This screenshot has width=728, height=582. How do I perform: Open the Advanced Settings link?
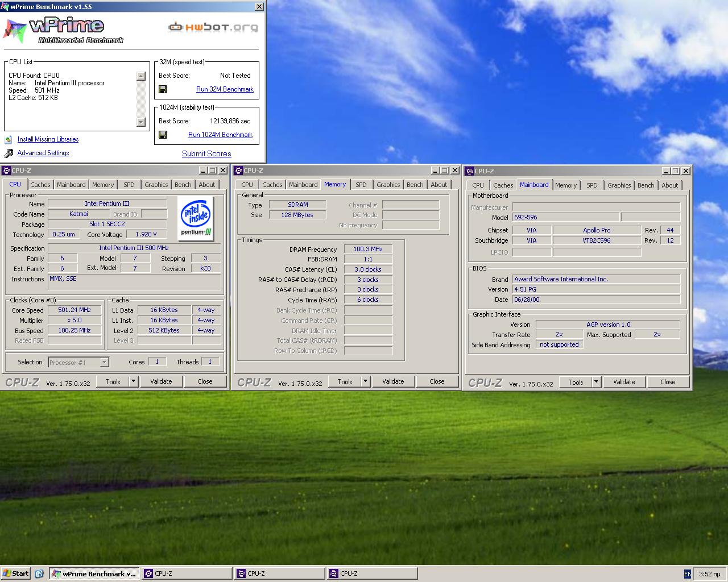[43, 153]
